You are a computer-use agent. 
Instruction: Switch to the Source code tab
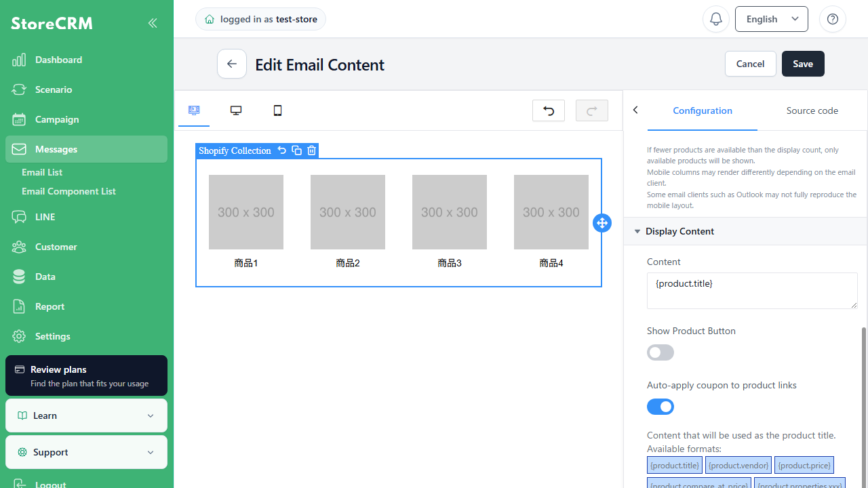coord(812,110)
